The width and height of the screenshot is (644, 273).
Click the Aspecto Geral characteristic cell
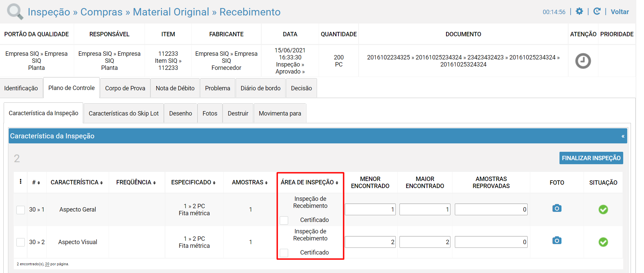click(x=77, y=210)
